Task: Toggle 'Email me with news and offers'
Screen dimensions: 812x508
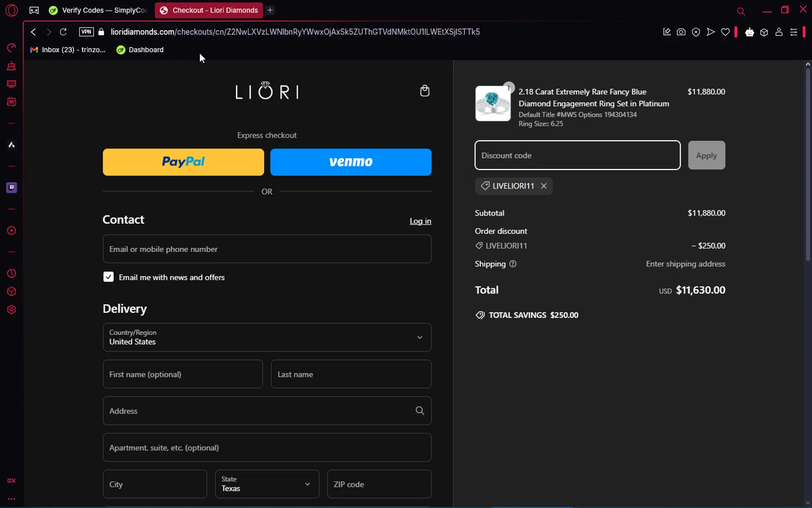Action: point(108,277)
